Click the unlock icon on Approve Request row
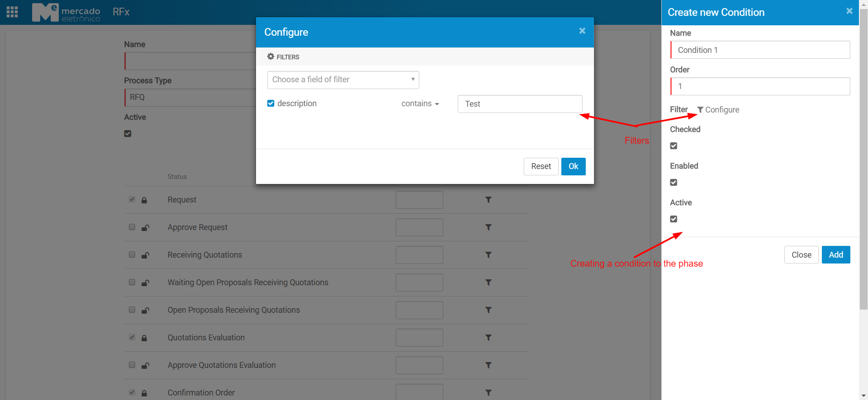The image size is (868, 400). point(145,228)
